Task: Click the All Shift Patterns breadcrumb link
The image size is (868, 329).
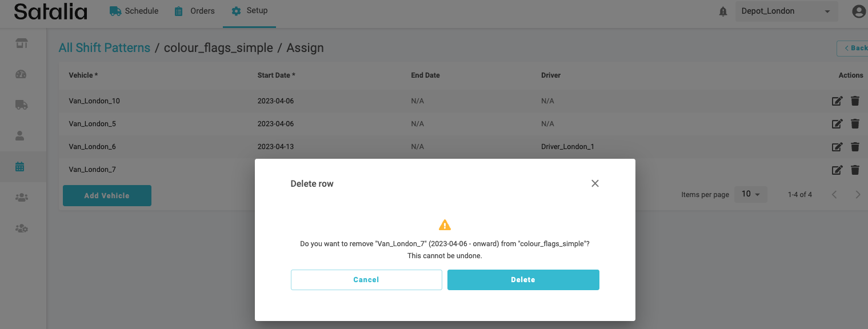Action: (x=105, y=48)
